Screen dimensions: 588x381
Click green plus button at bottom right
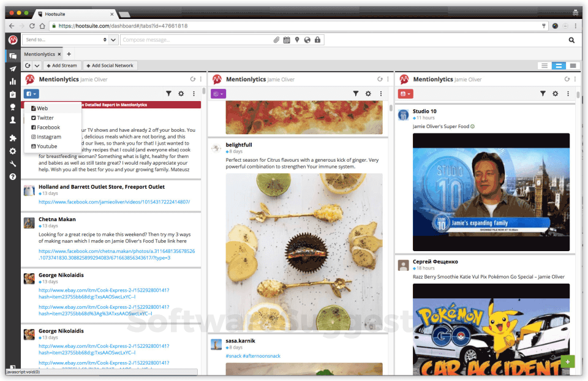click(567, 362)
